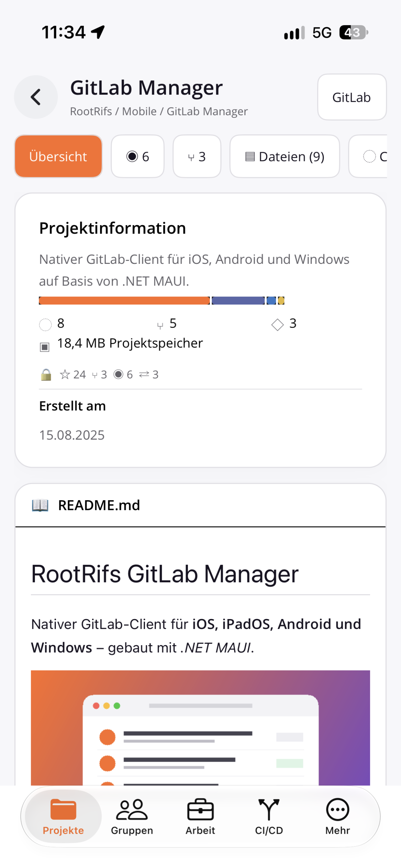
Task: Tap the fork icon in the stats row
Action: coord(95,375)
